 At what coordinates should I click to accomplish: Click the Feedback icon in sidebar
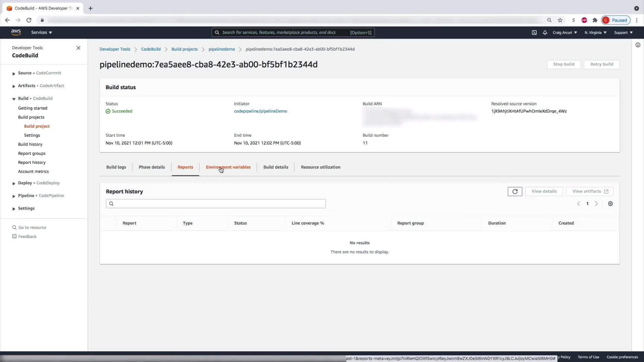(15, 236)
